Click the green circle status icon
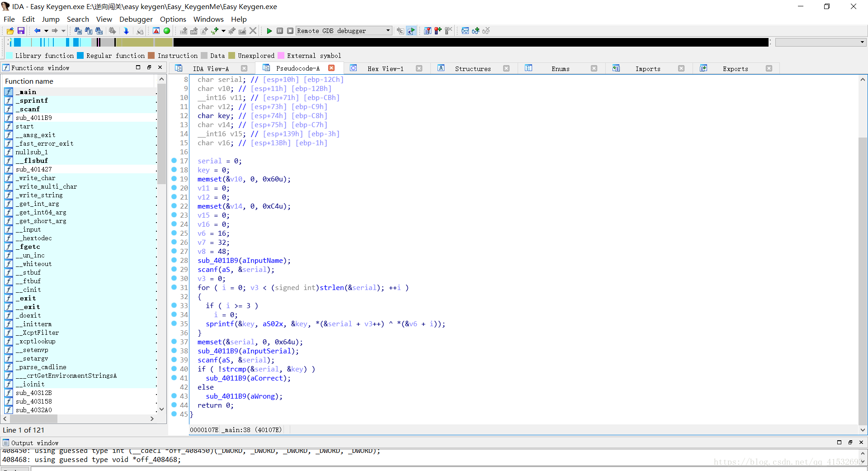 [167, 31]
